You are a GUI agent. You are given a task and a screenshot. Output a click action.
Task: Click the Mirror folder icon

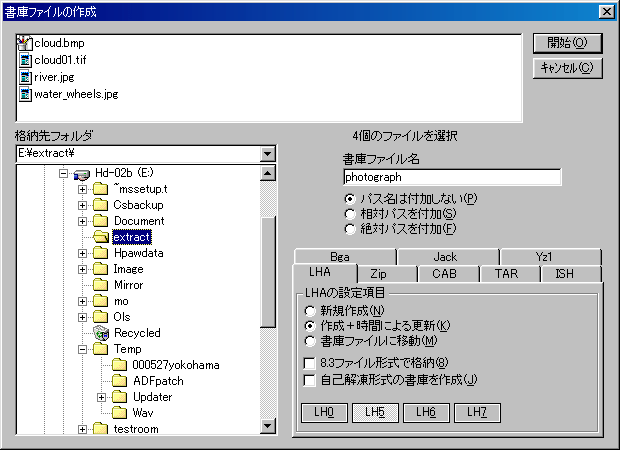pos(100,285)
